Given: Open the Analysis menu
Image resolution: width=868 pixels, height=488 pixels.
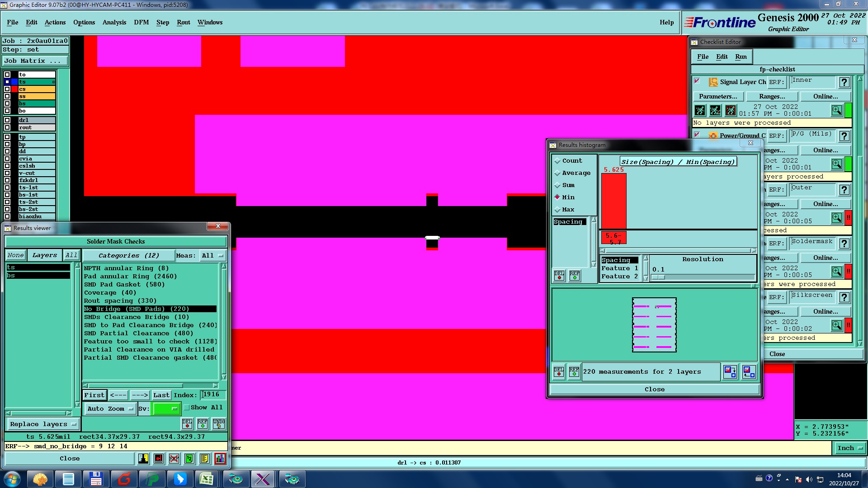Looking at the screenshot, I should tap(114, 22).
